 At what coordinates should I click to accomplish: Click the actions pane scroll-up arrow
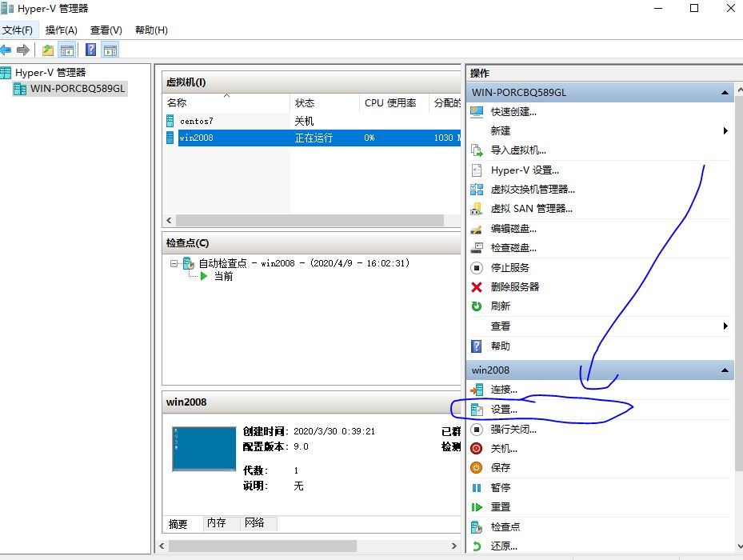[x=739, y=89]
